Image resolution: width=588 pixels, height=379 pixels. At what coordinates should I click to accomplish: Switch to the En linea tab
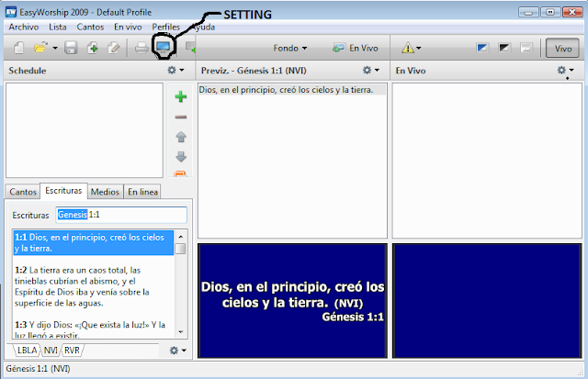[x=142, y=192]
